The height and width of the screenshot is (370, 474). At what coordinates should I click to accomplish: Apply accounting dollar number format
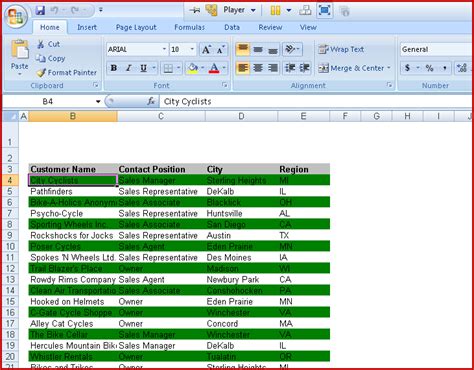pos(407,68)
